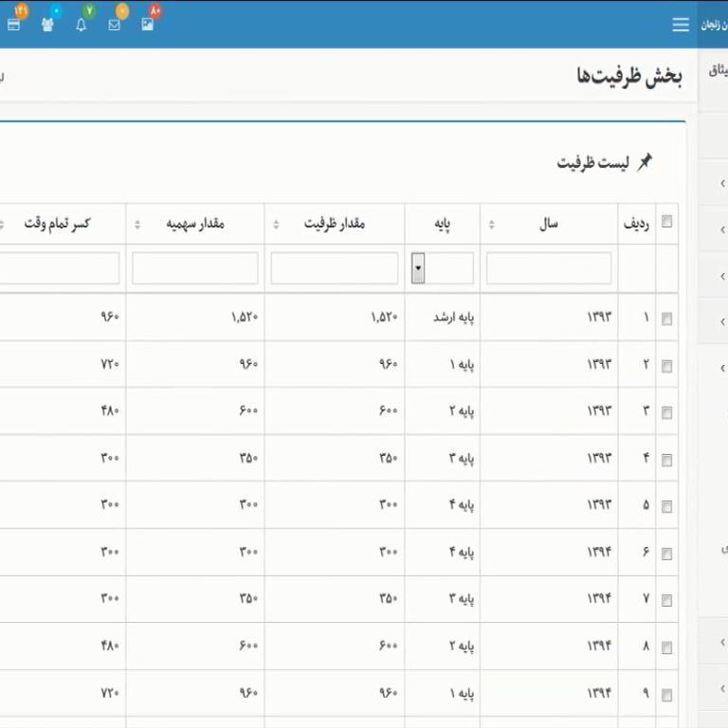Sort table by سال column arrows

(491, 225)
